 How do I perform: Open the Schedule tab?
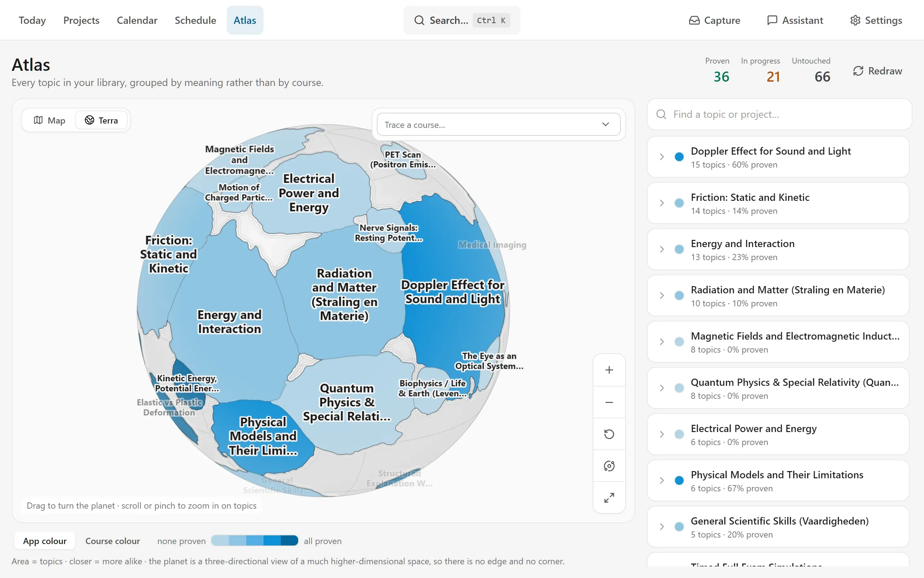(x=195, y=20)
